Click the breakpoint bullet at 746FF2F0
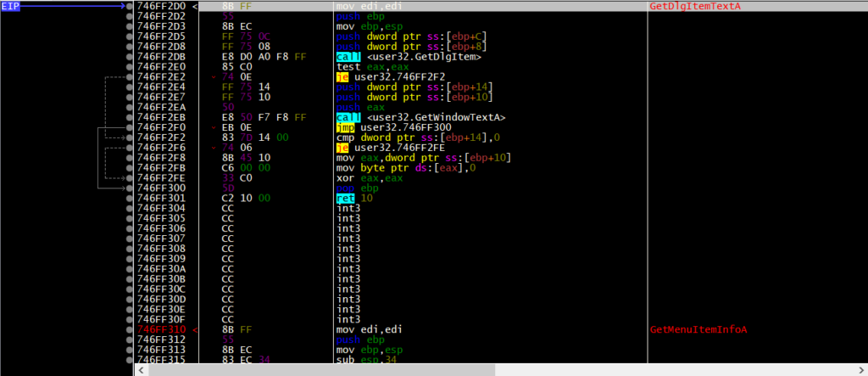Screen dimensions: 868x376 click(130, 127)
